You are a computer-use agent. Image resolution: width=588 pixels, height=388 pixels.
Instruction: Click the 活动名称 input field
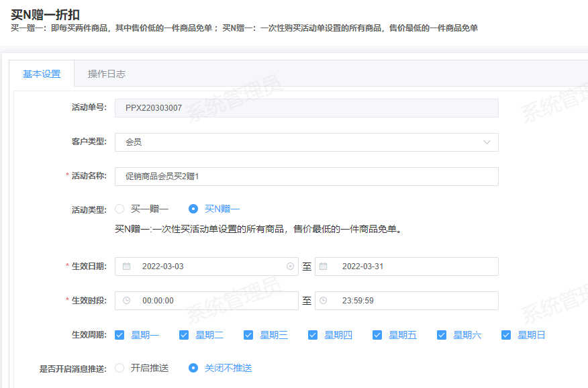click(x=306, y=176)
